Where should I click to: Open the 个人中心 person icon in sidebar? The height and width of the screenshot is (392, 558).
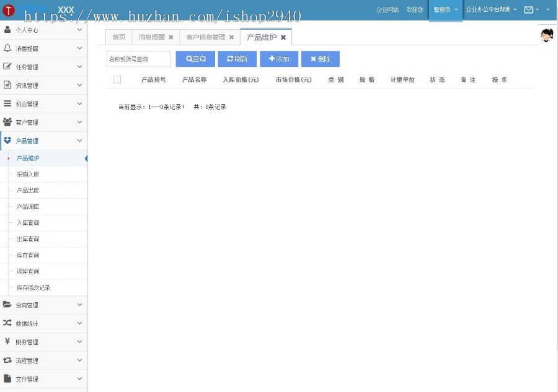(x=6, y=29)
